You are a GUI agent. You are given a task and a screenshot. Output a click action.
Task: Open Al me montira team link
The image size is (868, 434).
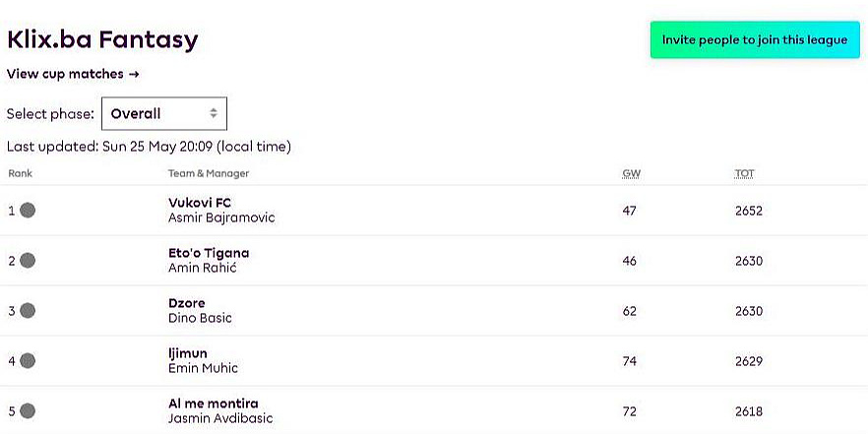pos(214,403)
